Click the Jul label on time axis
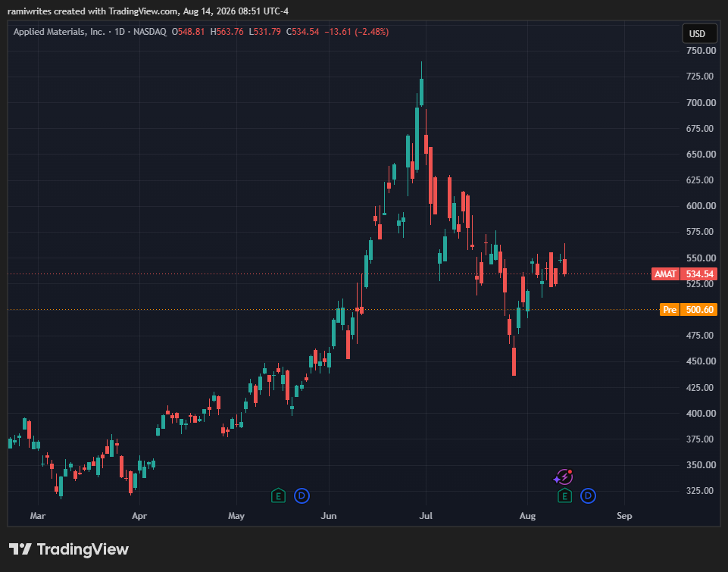728x572 pixels. [426, 516]
